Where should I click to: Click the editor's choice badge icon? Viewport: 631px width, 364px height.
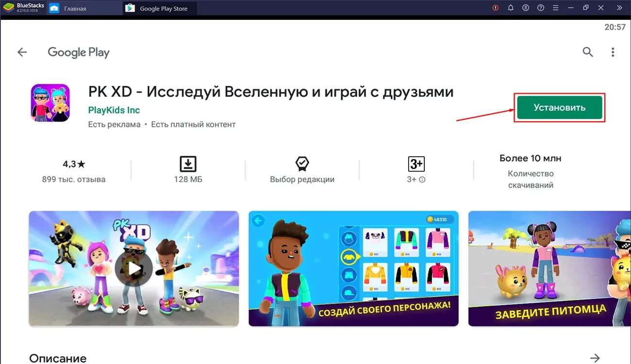click(302, 164)
